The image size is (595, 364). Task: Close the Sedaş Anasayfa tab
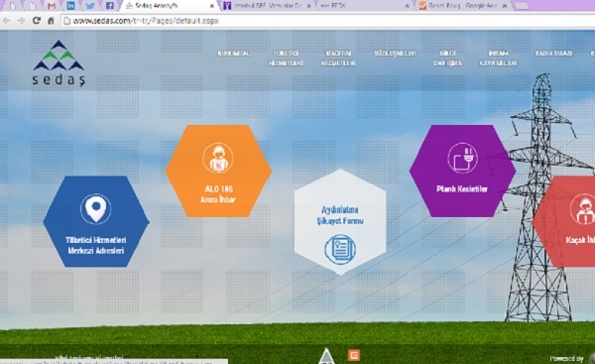click(212, 6)
